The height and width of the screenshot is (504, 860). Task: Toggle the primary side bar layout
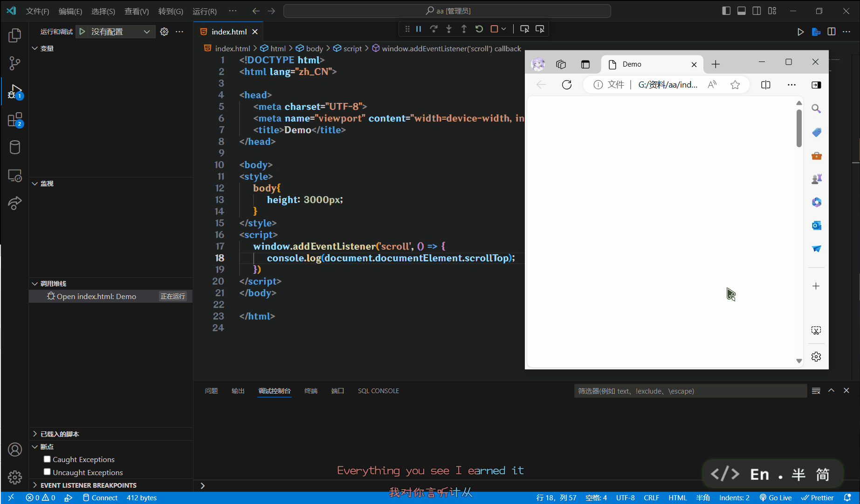726,11
